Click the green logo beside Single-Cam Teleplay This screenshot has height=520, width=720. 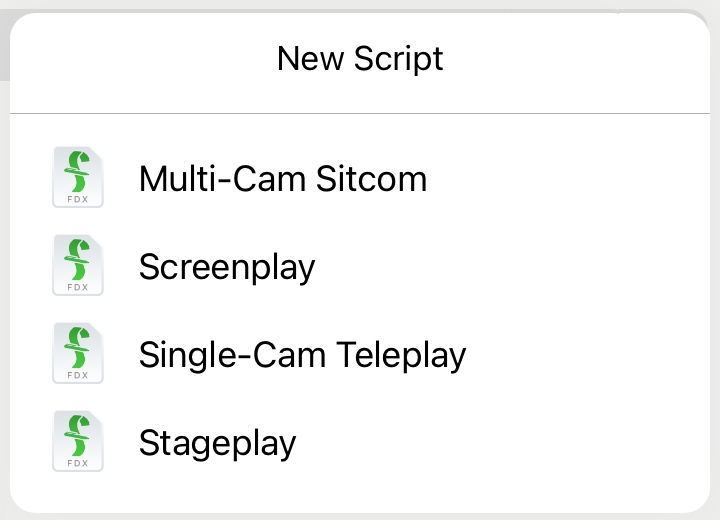pyautogui.click(x=77, y=348)
